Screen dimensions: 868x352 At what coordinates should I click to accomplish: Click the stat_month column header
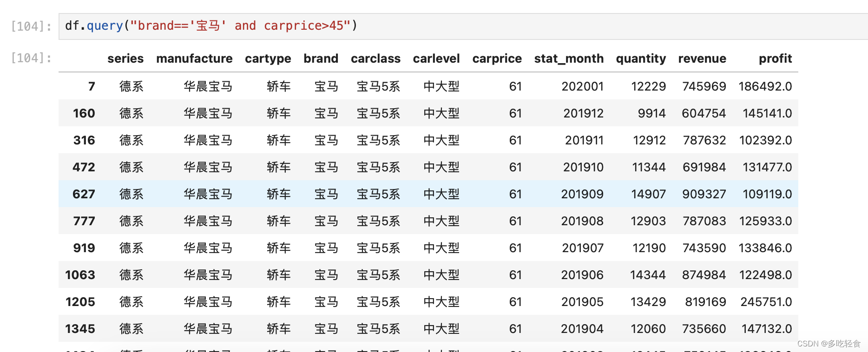click(x=569, y=59)
